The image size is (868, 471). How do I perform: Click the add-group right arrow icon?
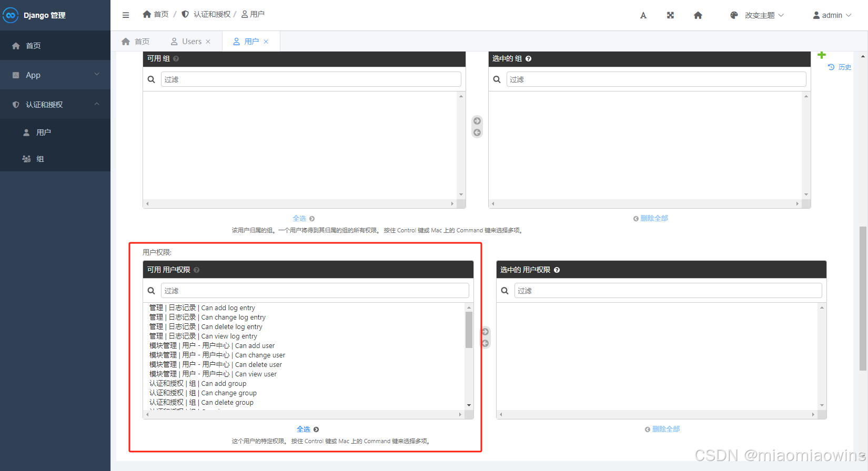pyautogui.click(x=477, y=121)
